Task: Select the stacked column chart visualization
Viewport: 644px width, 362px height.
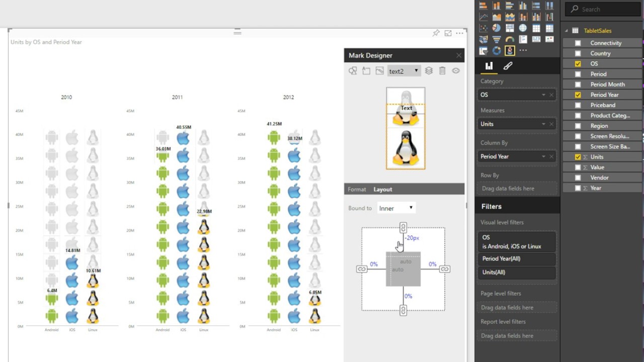Action: 497,6
